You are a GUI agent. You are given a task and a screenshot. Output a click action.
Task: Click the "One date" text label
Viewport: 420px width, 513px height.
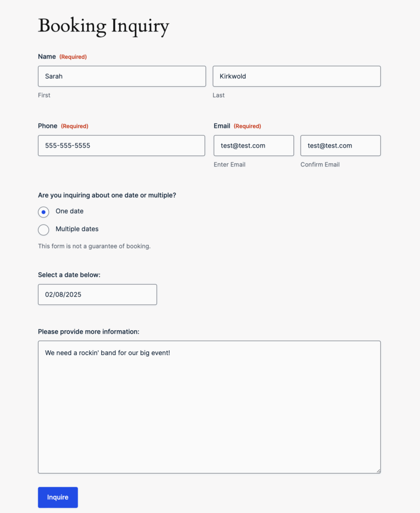(x=70, y=211)
